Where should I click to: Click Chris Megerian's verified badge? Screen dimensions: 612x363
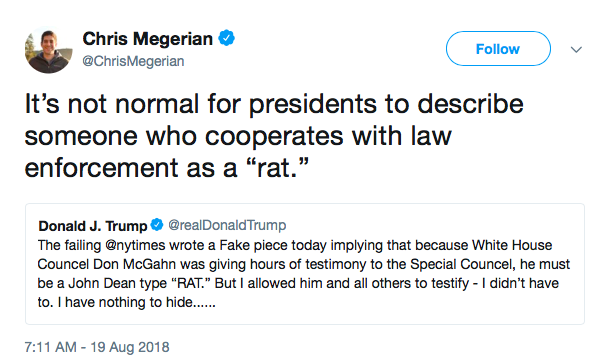226,38
